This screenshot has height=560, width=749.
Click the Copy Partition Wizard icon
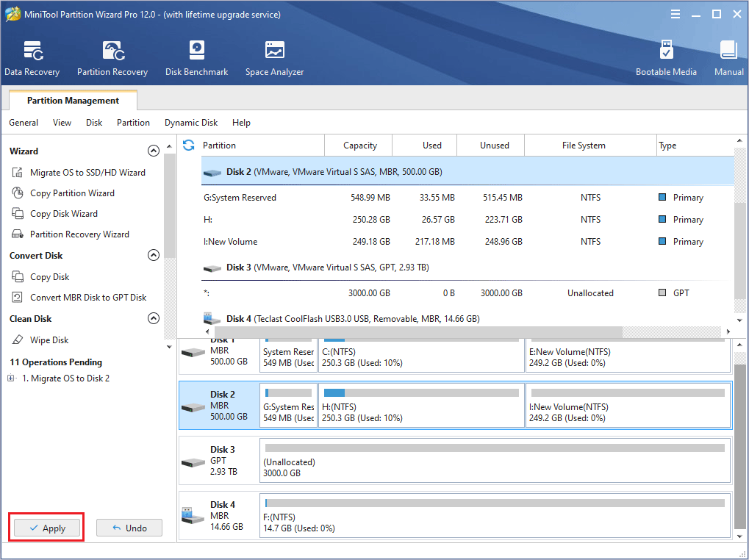17,193
